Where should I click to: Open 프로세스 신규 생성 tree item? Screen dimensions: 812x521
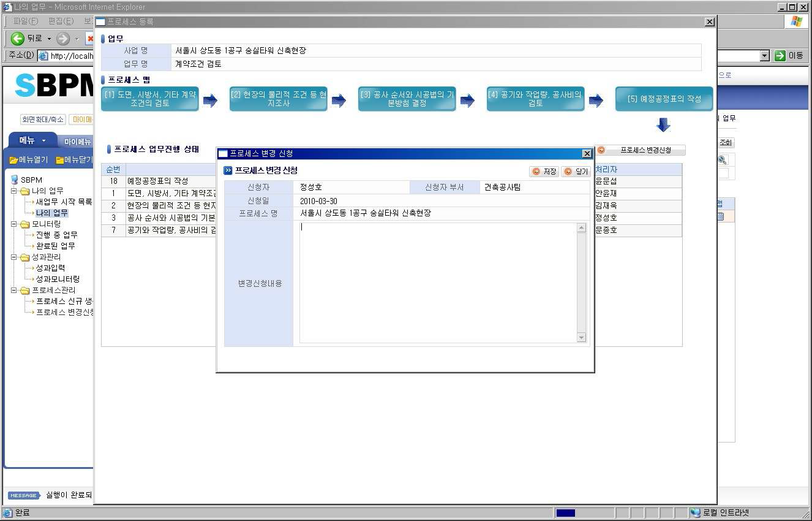point(64,301)
